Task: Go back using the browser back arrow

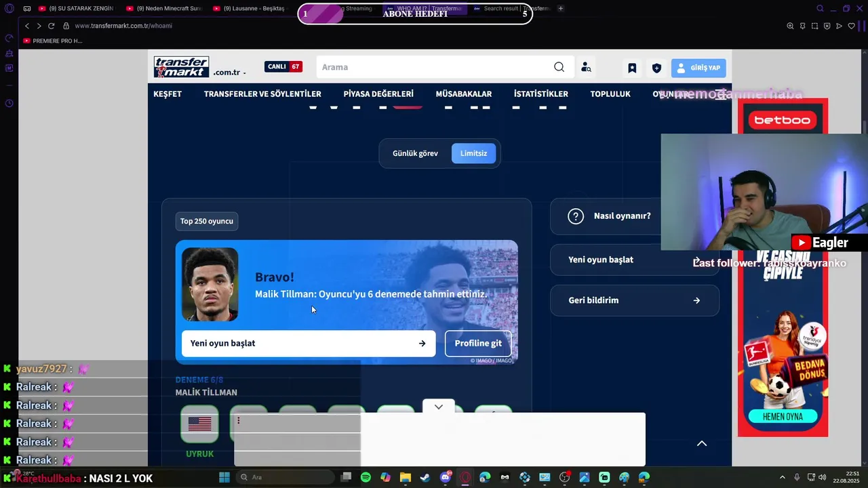Action: (27, 26)
